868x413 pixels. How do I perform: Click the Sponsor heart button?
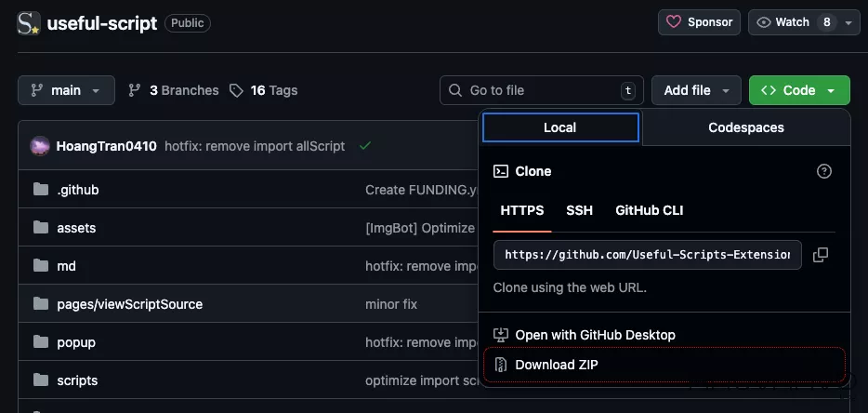(699, 22)
